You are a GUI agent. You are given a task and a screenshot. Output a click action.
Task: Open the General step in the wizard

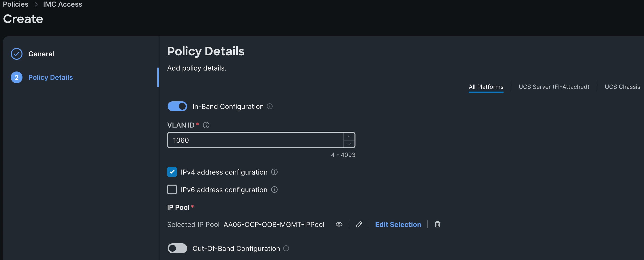[x=41, y=54]
